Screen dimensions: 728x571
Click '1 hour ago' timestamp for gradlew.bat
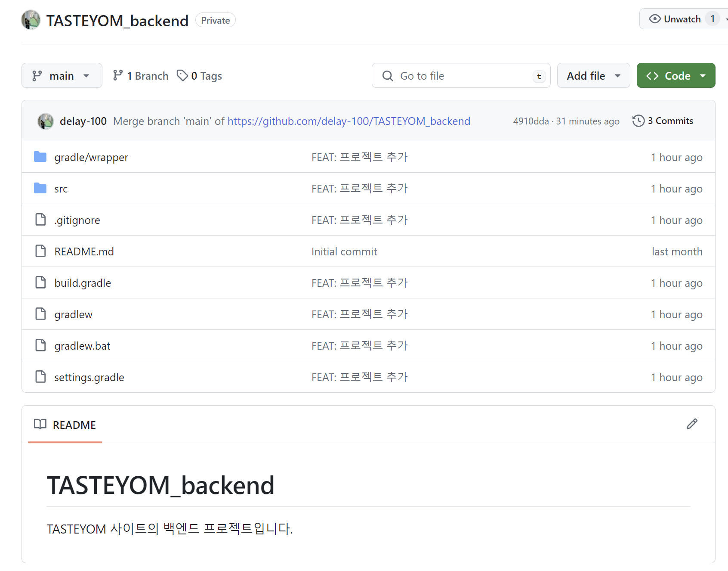[677, 346]
